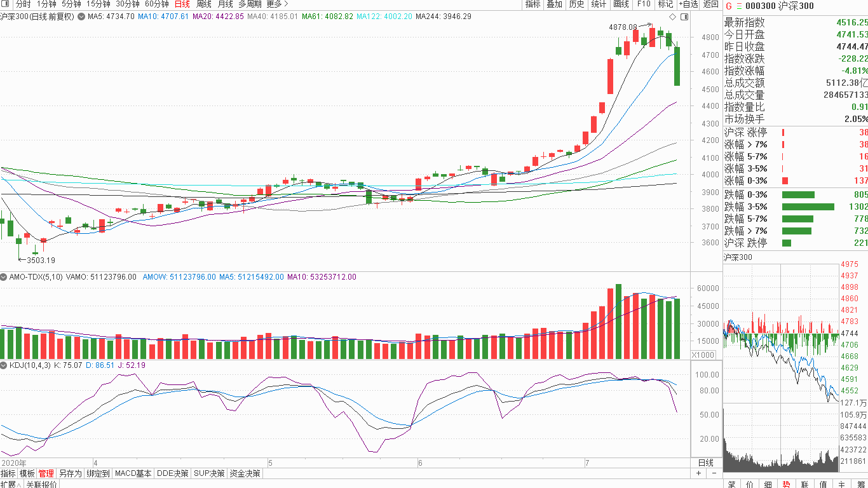The width and height of the screenshot is (868, 488).
Task: Zoom out chart with minus button
Action: (x=714, y=473)
